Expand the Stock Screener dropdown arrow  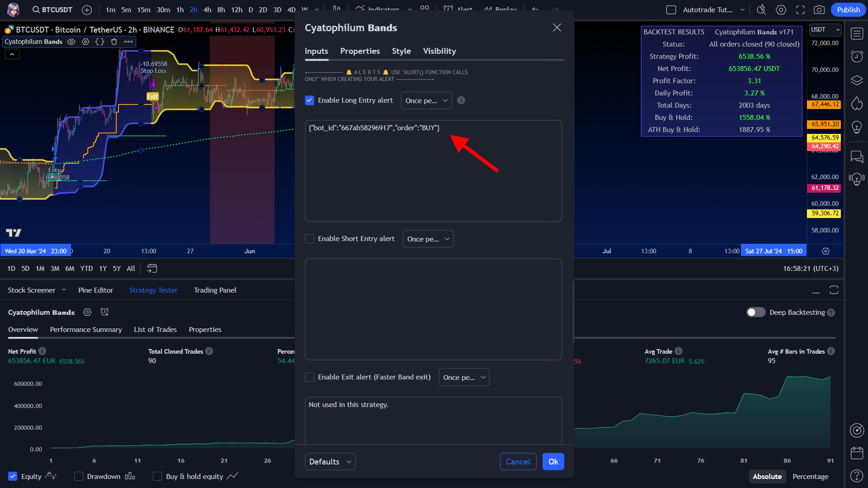(64, 290)
